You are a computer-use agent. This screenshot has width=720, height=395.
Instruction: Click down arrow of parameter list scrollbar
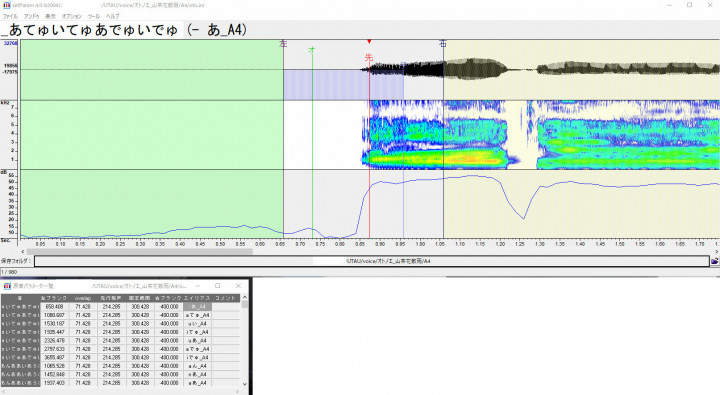244,384
